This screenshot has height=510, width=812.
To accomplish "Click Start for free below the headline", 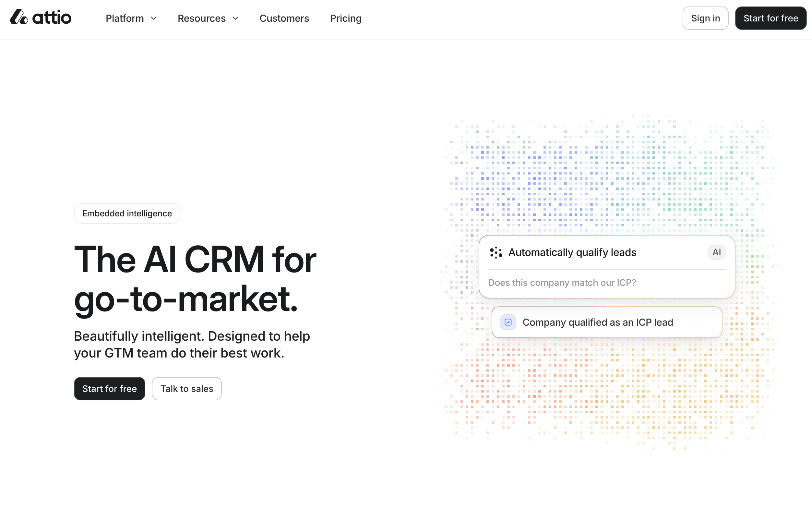I will tap(110, 389).
